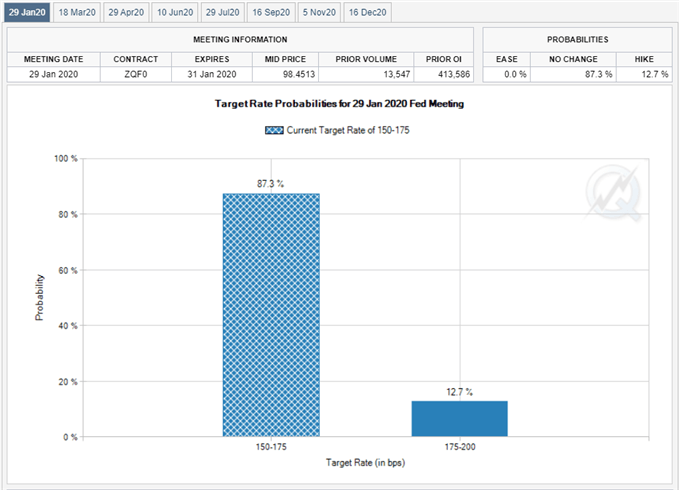Image resolution: width=679 pixels, height=490 pixels.
Task: Click the solid blue 175-200 bar
Action: click(x=459, y=419)
